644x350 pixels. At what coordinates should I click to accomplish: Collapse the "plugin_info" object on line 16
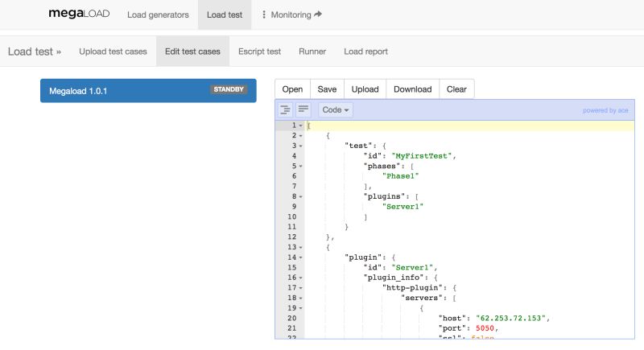(x=300, y=278)
